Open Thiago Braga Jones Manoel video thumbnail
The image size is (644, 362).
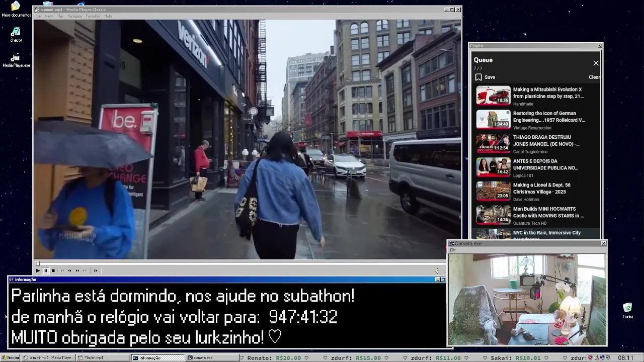tap(493, 143)
